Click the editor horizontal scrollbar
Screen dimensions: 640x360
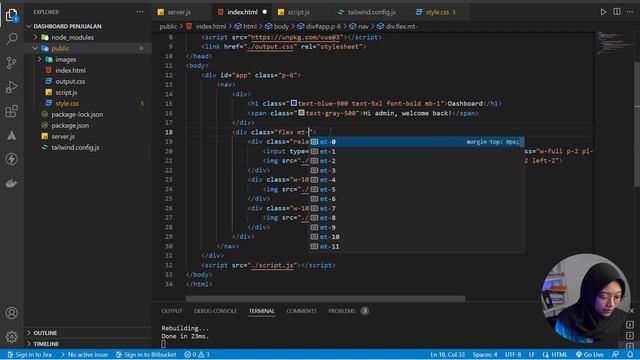click(325, 299)
